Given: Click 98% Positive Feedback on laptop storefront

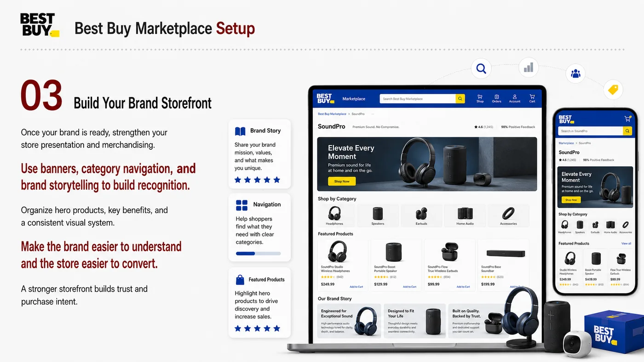Looking at the screenshot, I should tap(518, 127).
